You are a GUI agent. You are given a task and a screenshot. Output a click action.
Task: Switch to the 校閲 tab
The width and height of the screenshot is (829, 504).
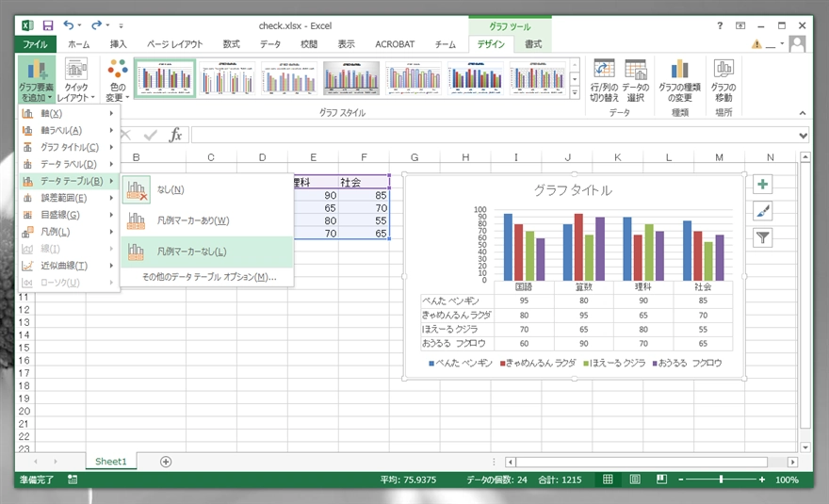309,44
